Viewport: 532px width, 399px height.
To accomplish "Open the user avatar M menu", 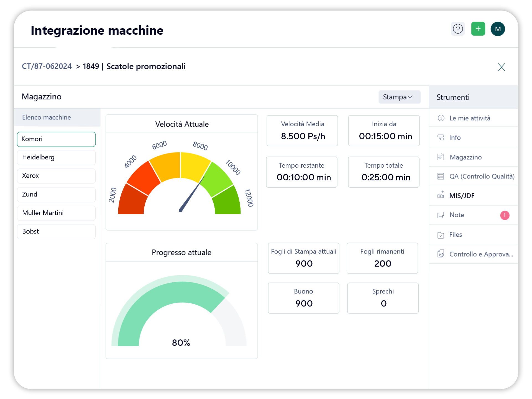I will 498,29.
